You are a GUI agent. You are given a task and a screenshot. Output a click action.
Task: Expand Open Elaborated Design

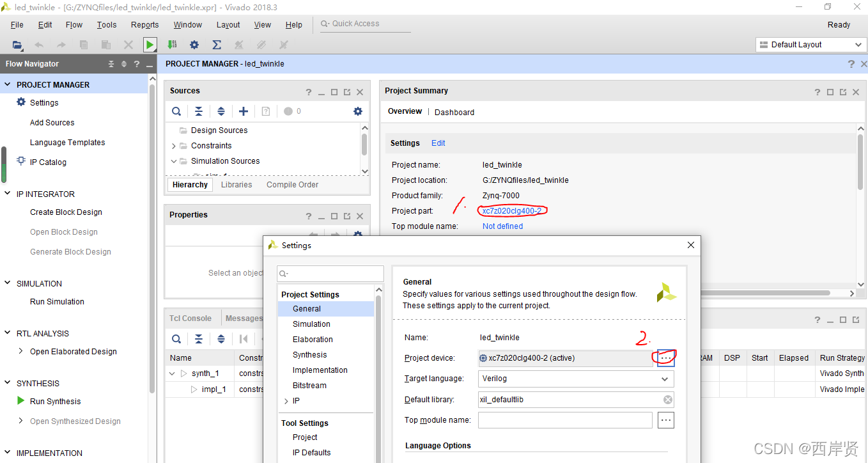tap(20, 351)
